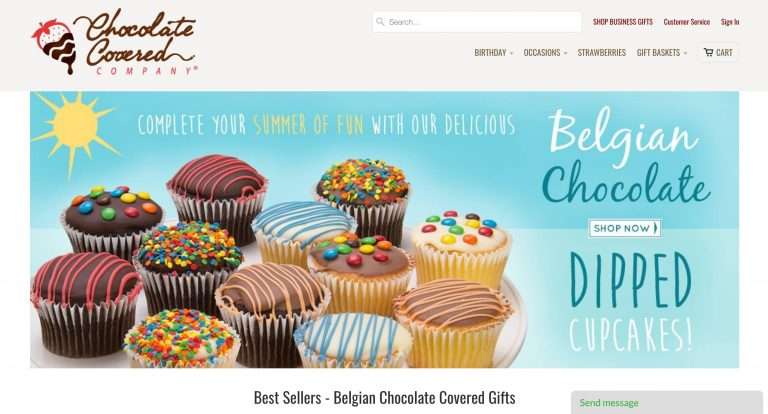Open the Customer Service link

[x=686, y=22]
